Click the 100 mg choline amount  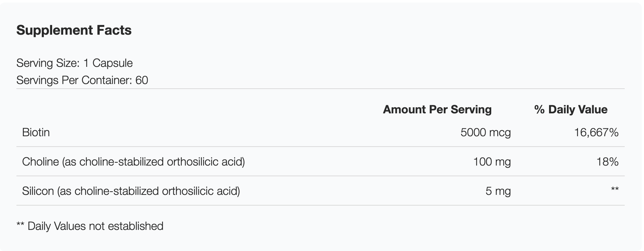point(492,162)
